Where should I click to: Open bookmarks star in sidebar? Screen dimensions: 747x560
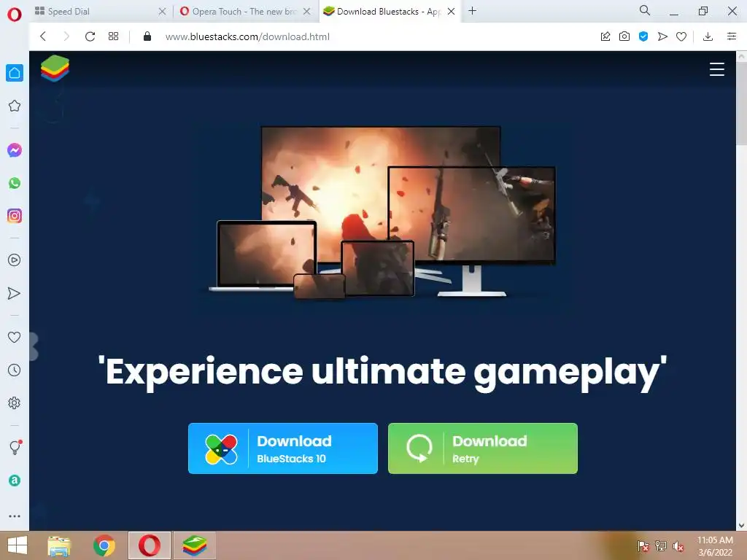coord(15,106)
